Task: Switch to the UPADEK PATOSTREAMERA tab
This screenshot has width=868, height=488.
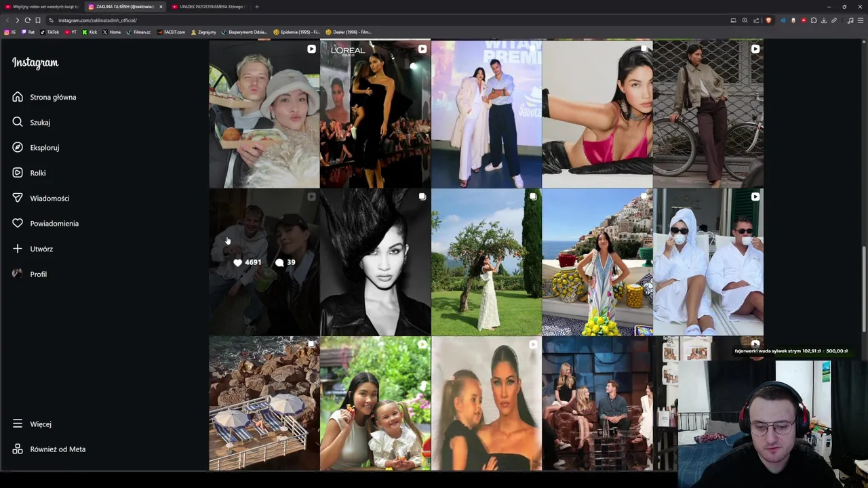Action: tap(208, 7)
